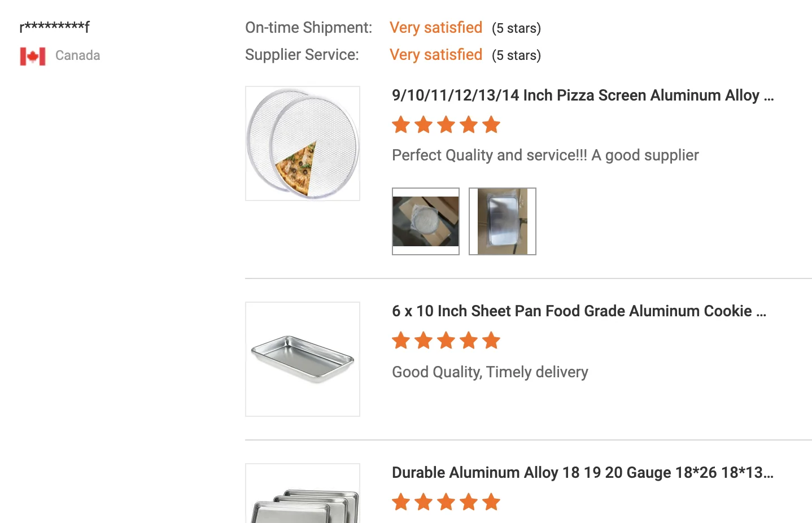The image size is (812, 523).
Task: Open the 'Very satisfied' Supplier Service rating
Action: coord(435,55)
